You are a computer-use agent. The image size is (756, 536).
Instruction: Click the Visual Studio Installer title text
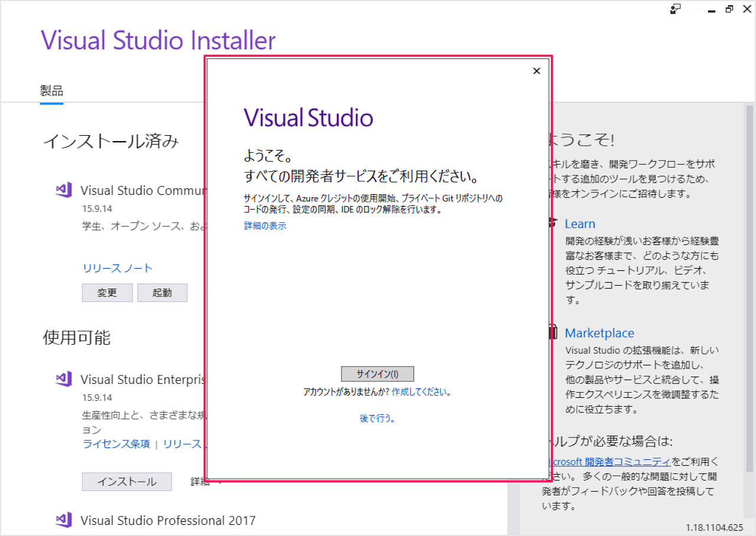[158, 40]
